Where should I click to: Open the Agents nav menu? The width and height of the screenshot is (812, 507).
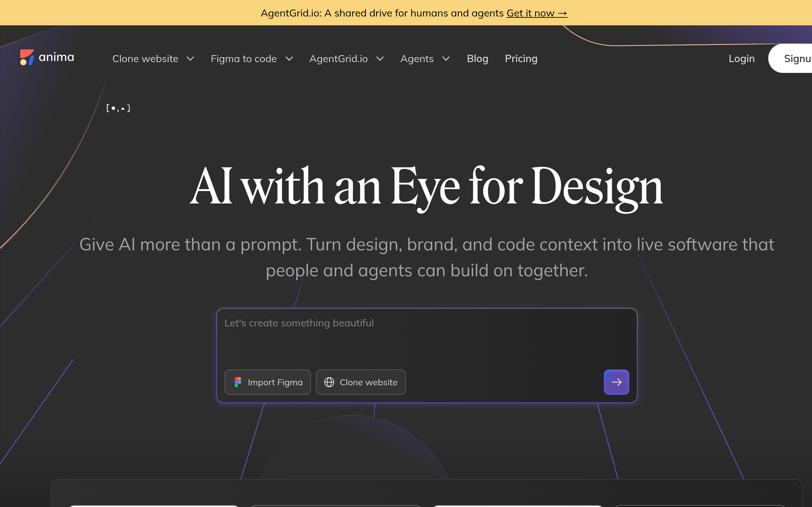(x=417, y=59)
